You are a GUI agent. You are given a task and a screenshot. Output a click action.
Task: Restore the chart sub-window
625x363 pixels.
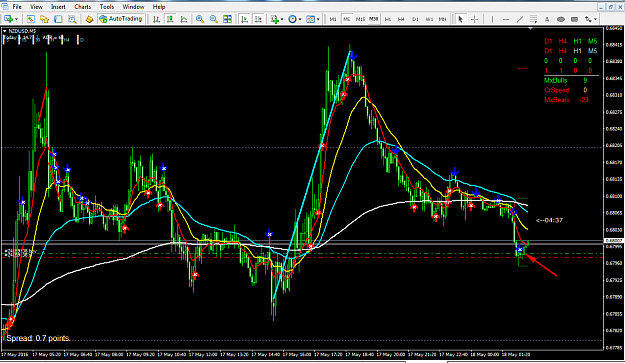coord(611,7)
